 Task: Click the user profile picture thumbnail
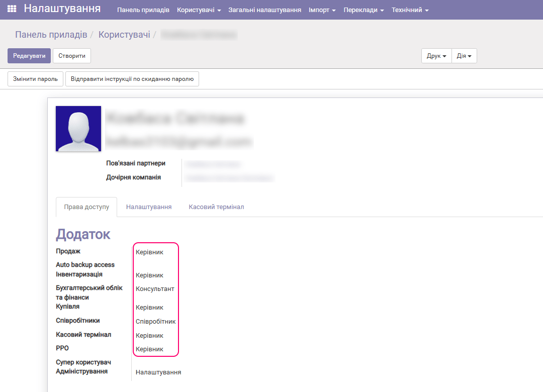[78, 128]
